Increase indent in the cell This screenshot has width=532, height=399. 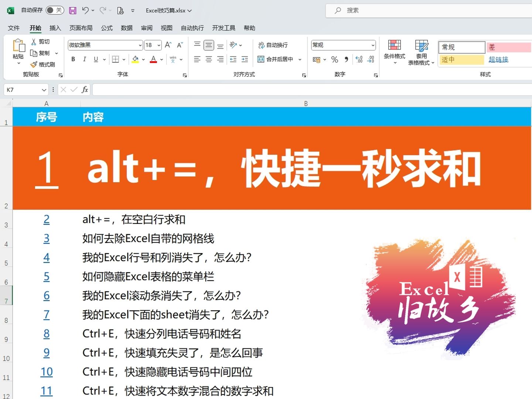point(245,59)
